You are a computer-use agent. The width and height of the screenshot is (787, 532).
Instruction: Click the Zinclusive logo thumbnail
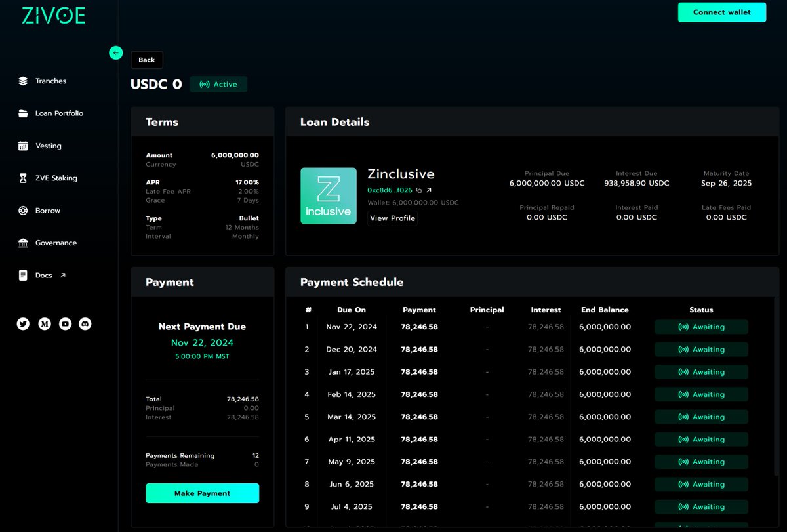(x=329, y=195)
